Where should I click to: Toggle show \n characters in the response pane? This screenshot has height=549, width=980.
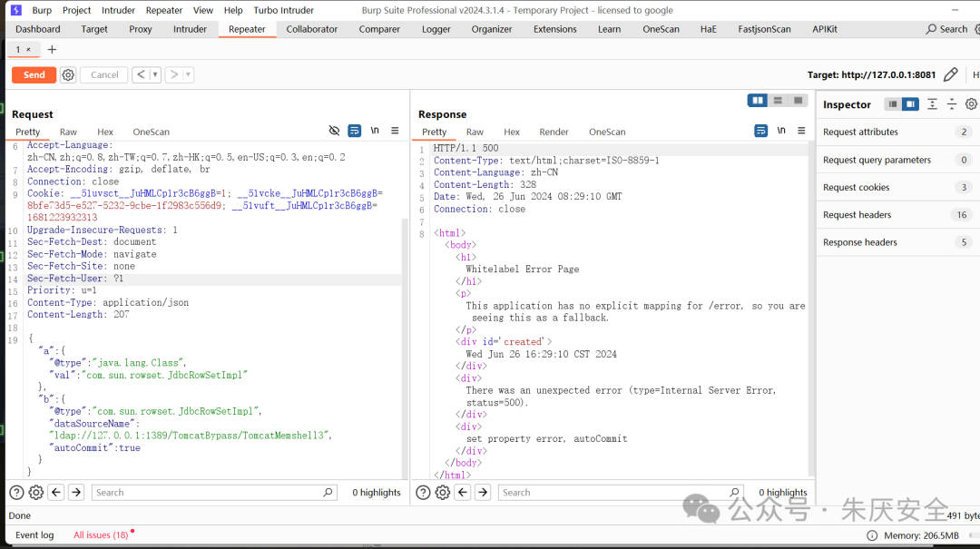click(781, 131)
